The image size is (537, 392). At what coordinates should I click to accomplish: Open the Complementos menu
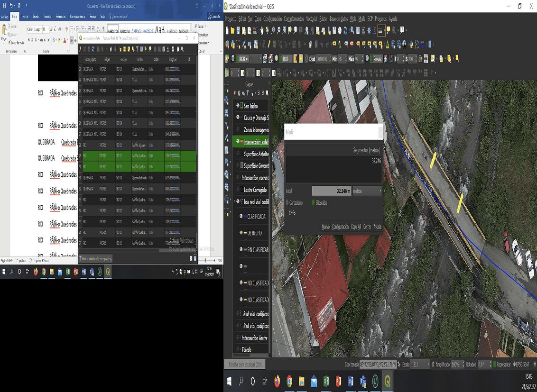pyautogui.click(x=294, y=19)
